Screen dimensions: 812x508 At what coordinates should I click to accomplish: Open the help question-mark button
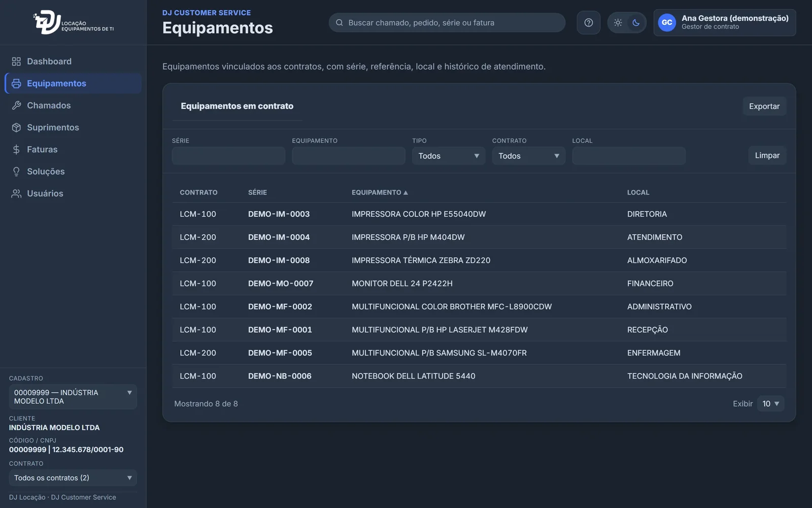pyautogui.click(x=589, y=22)
